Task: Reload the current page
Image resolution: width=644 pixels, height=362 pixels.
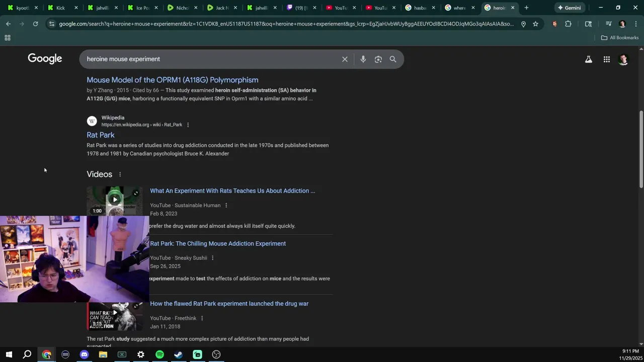Action: click(35, 24)
